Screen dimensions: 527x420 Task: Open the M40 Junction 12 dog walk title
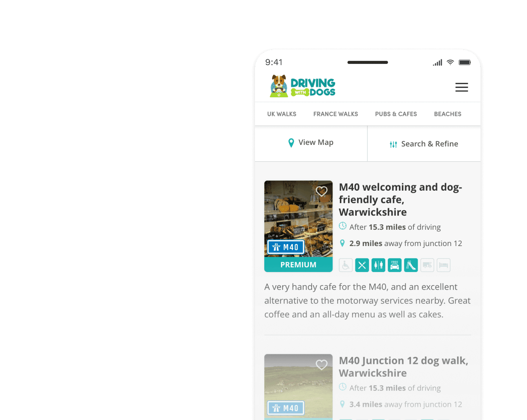point(403,367)
